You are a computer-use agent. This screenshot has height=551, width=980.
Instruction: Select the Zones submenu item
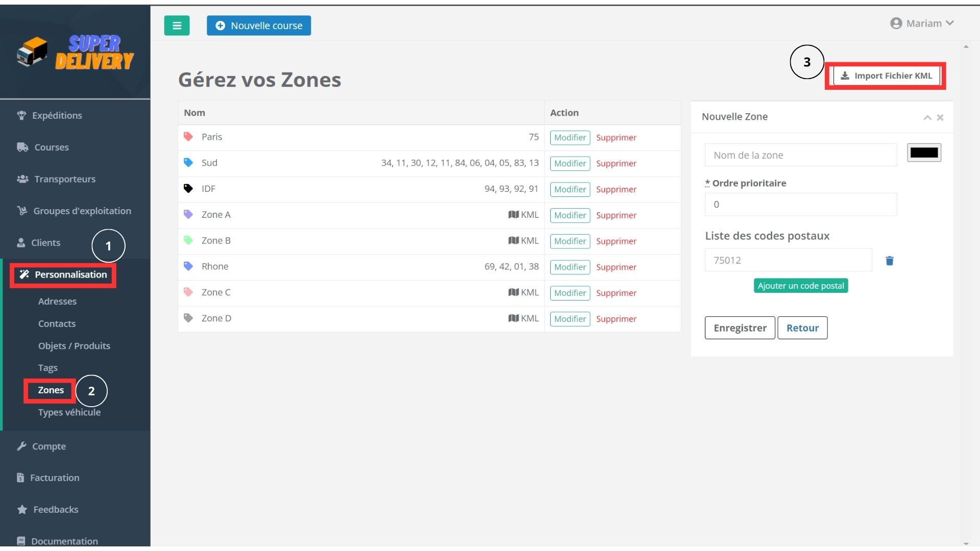coord(51,390)
